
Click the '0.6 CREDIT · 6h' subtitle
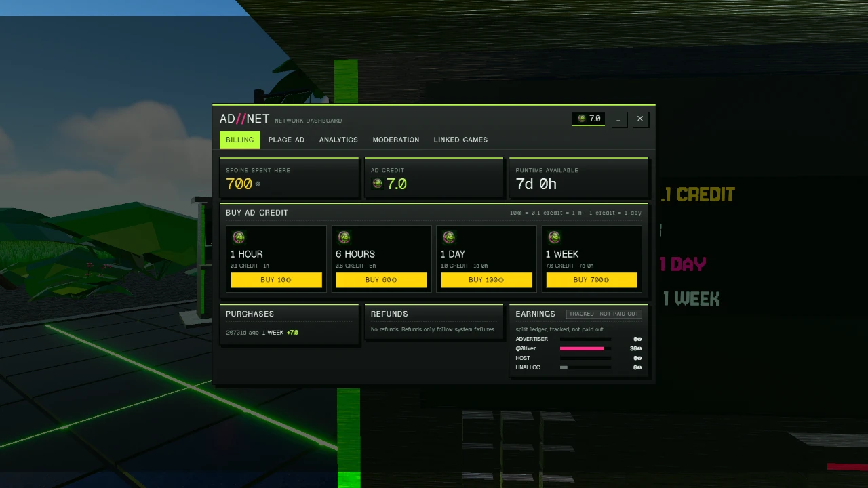pos(355,266)
